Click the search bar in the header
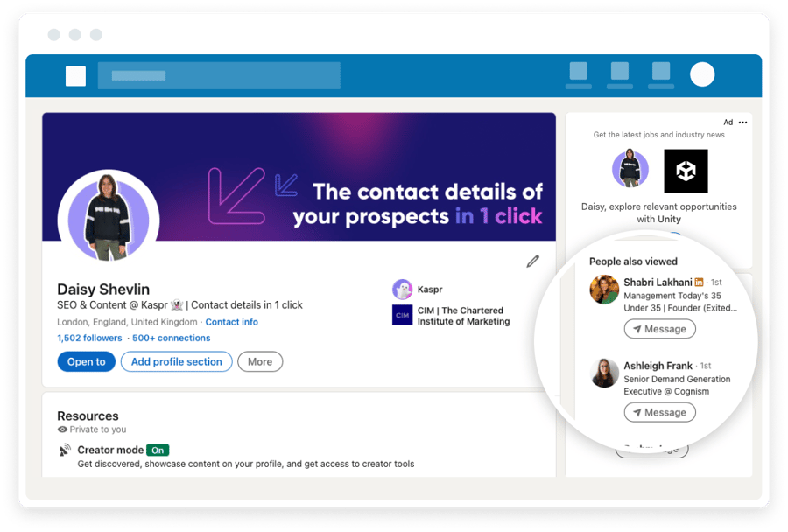 (219, 75)
